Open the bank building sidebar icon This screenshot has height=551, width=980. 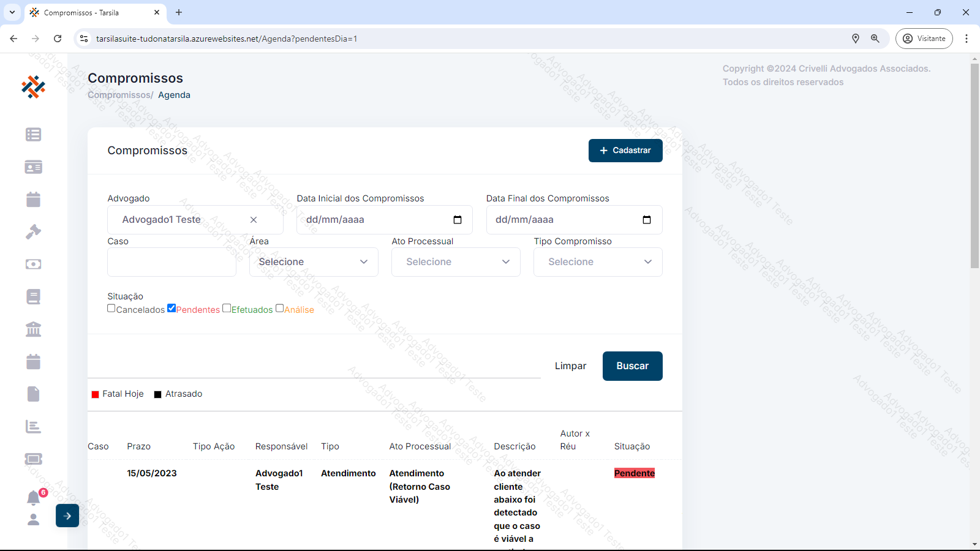(33, 329)
